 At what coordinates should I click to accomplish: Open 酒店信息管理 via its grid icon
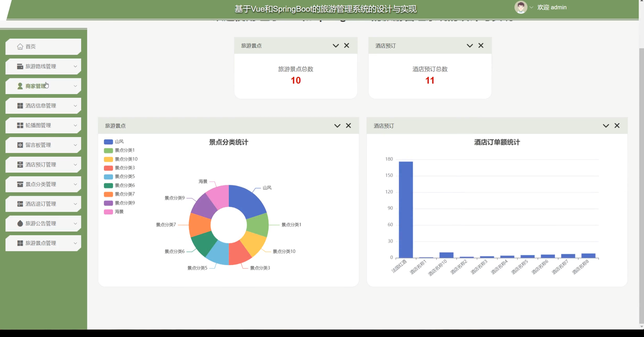20,105
